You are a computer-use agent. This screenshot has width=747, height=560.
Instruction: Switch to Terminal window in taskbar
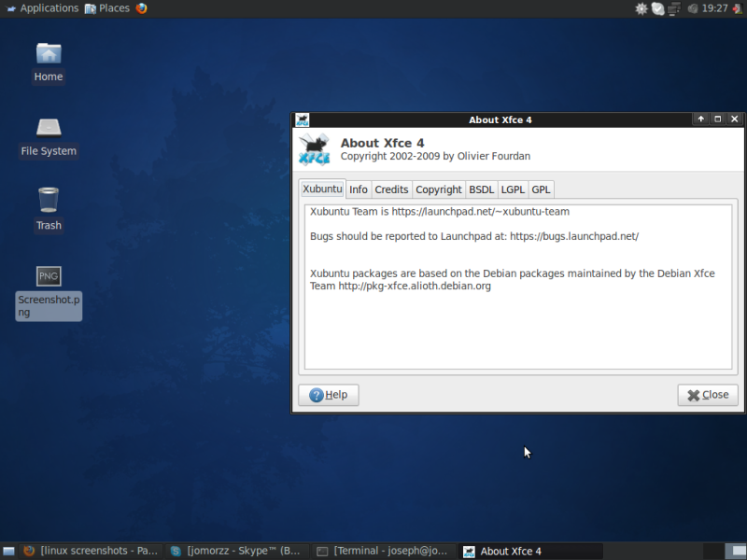(383, 552)
